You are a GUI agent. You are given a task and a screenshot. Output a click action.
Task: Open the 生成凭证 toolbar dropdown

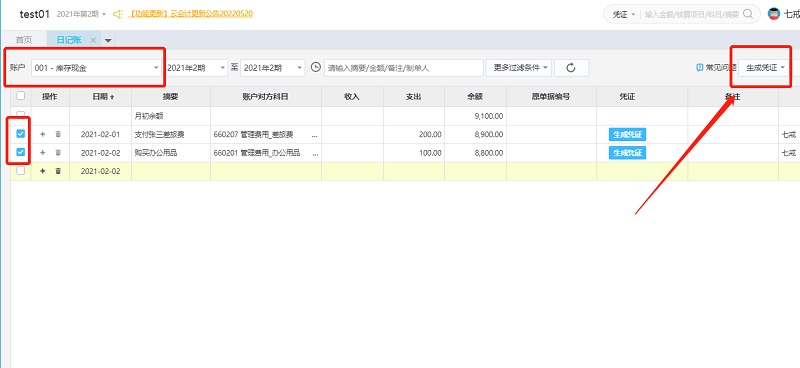click(x=764, y=67)
